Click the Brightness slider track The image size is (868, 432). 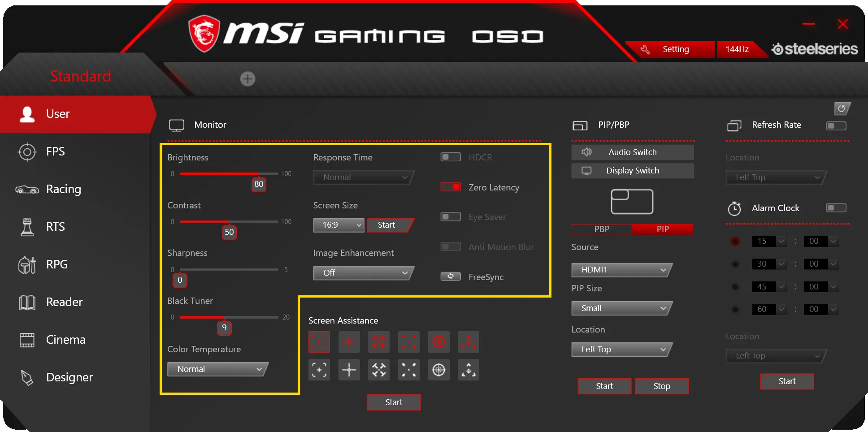229,174
